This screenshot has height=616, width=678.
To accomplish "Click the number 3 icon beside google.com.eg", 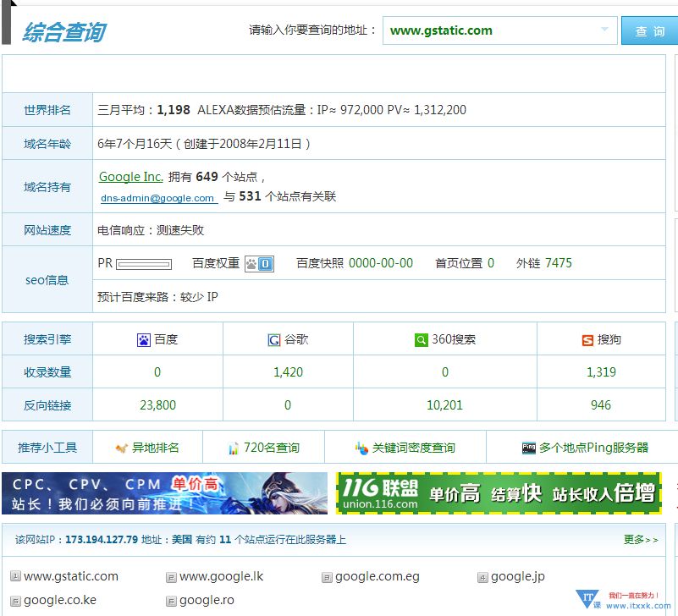I will [x=327, y=577].
